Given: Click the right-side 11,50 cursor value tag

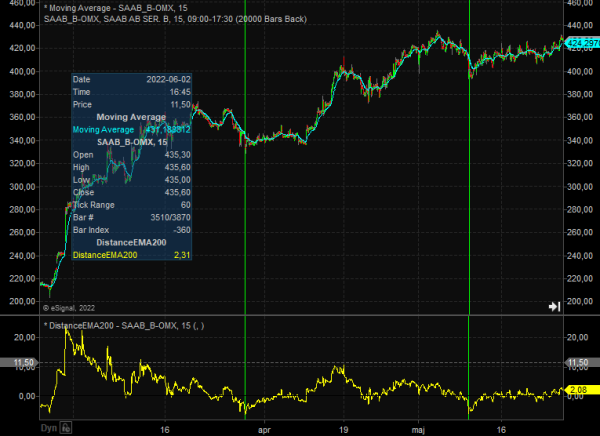Looking at the screenshot, I should click(x=583, y=363).
